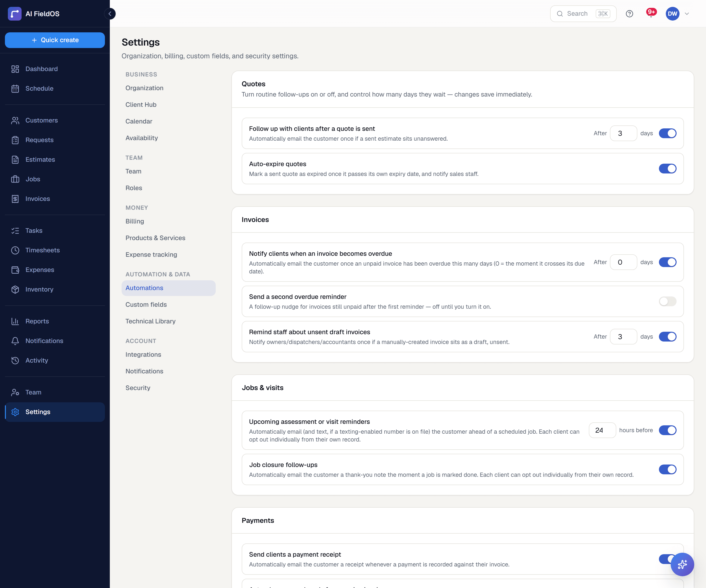The width and height of the screenshot is (706, 588).
Task: Click the Quick create button
Action: tap(55, 40)
